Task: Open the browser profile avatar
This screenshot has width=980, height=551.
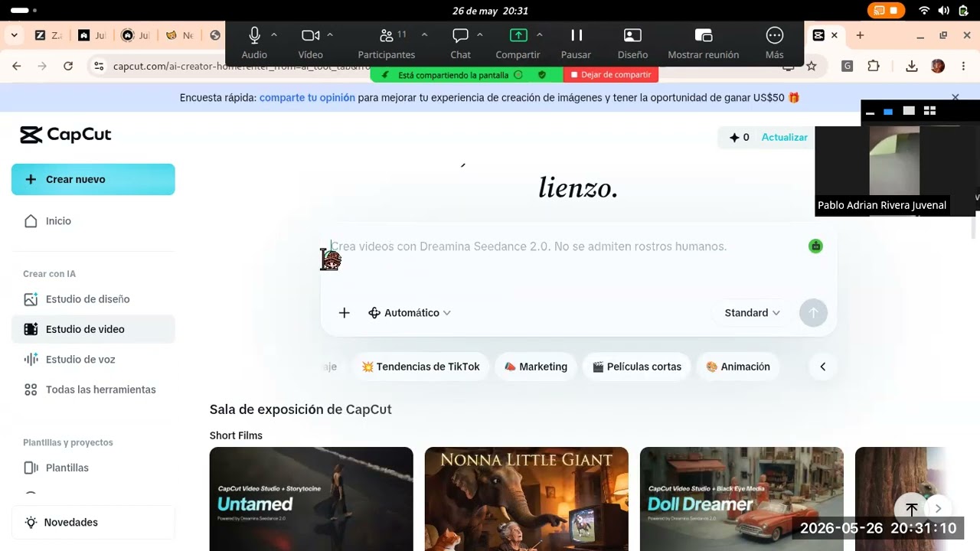Action: tap(938, 67)
